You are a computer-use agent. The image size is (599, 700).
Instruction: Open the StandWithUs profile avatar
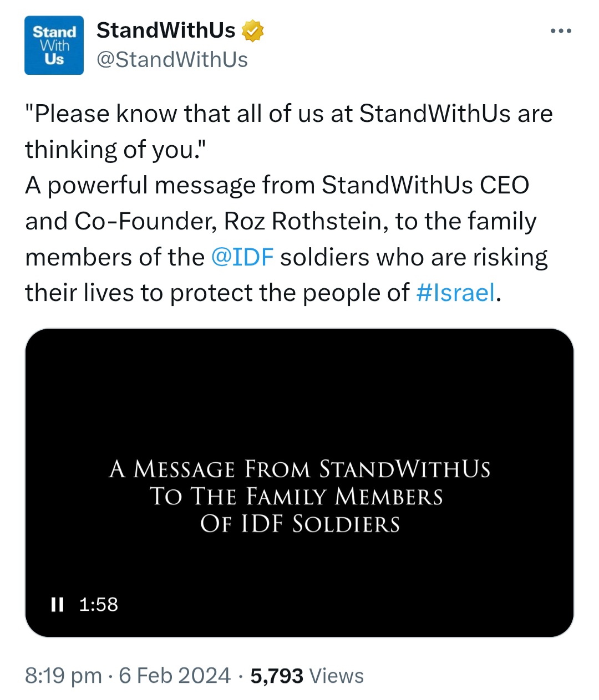54,45
